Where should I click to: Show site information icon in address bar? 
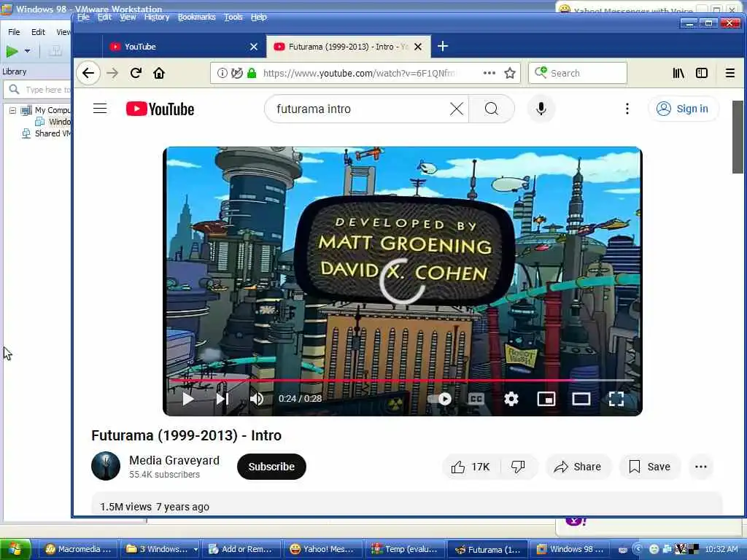(x=222, y=73)
